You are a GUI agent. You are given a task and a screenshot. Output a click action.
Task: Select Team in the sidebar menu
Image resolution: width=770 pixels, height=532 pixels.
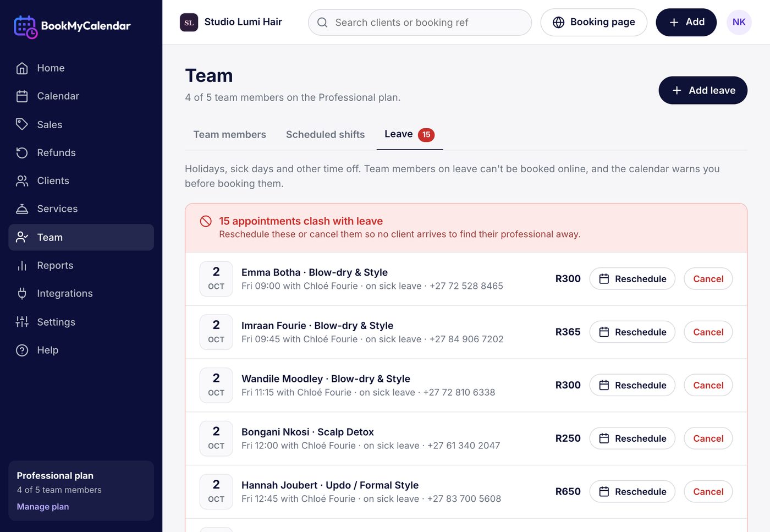coord(81,237)
